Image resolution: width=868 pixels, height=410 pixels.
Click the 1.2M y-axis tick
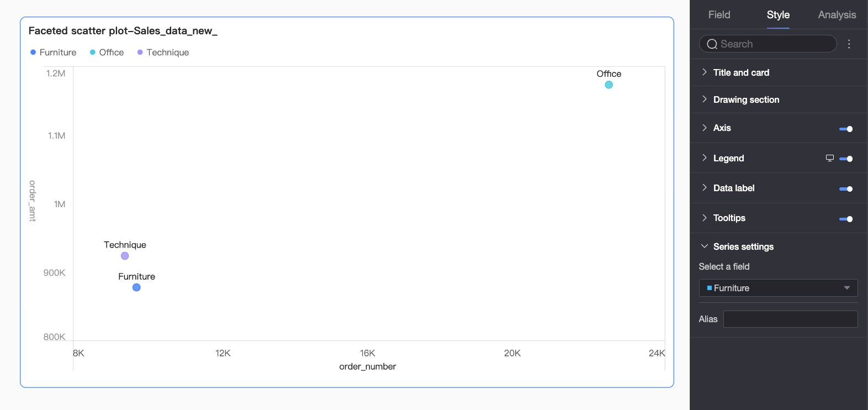tap(56, 73)
